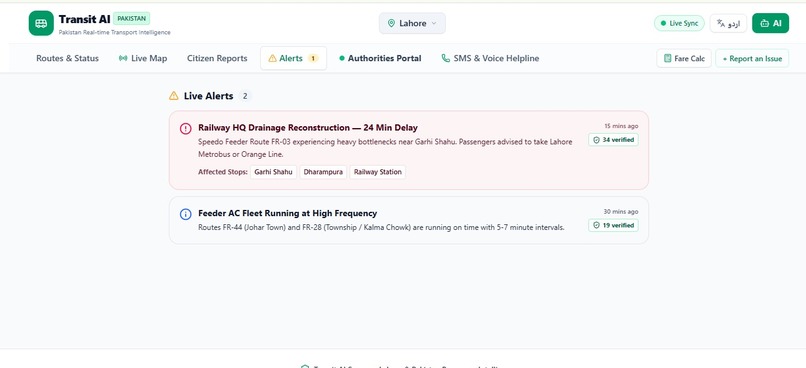This screenshot has width=806, height=368.
Task: Click the Alerts count badge showing 1
Action: [313, 58]
